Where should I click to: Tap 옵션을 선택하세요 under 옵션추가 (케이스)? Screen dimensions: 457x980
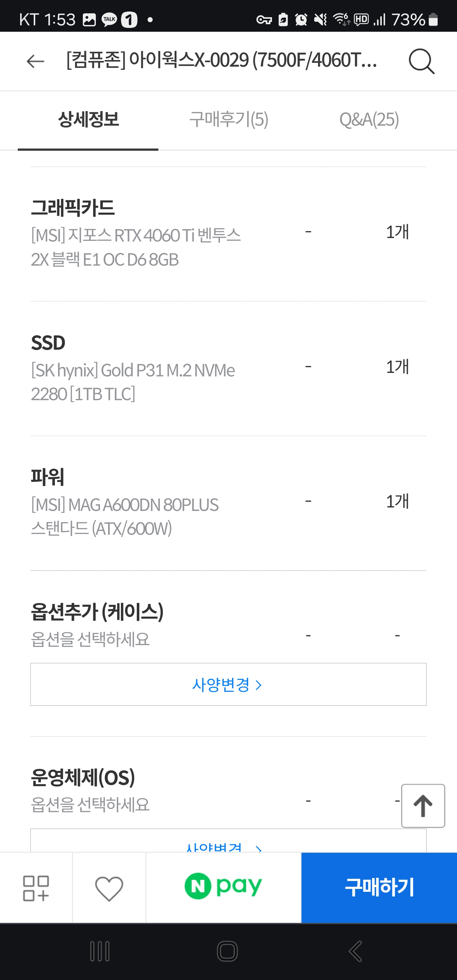(90, 639)
